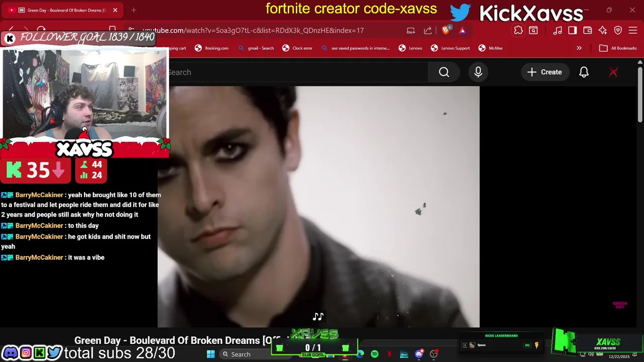The height and width of the screenshot is (362, 644).
Task: Open OBS Studio from the taskbar
Action: [x=434, y=354]
